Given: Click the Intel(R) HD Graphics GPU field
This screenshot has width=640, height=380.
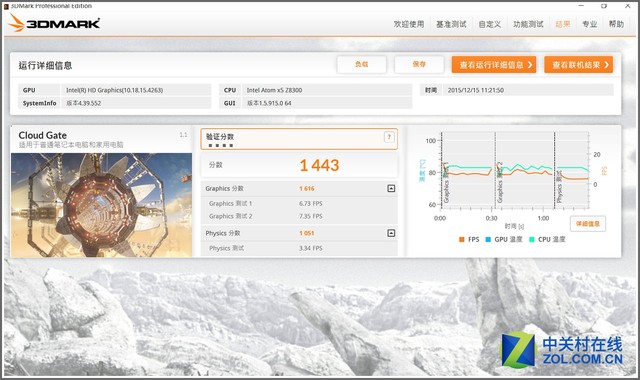Looking at the screenshot, I should [136, 90].
